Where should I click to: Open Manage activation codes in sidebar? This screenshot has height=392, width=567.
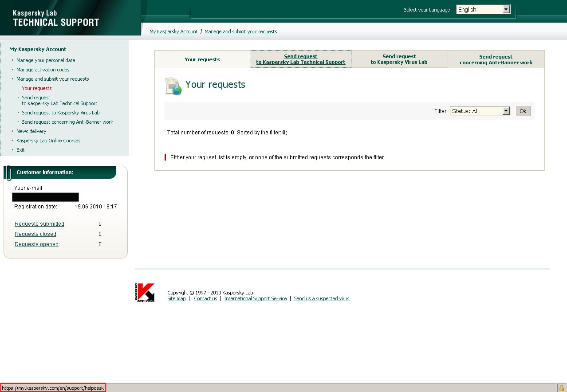(43, 70)
